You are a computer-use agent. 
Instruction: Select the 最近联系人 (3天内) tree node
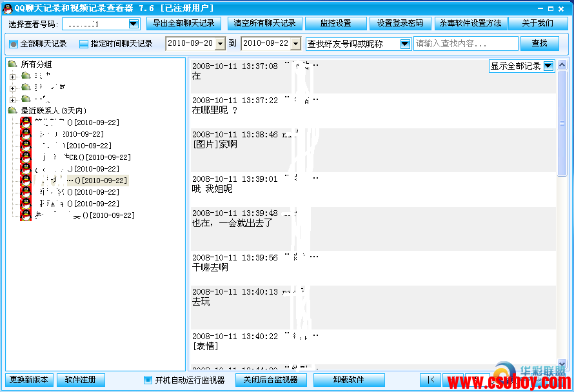click(54, 110)
